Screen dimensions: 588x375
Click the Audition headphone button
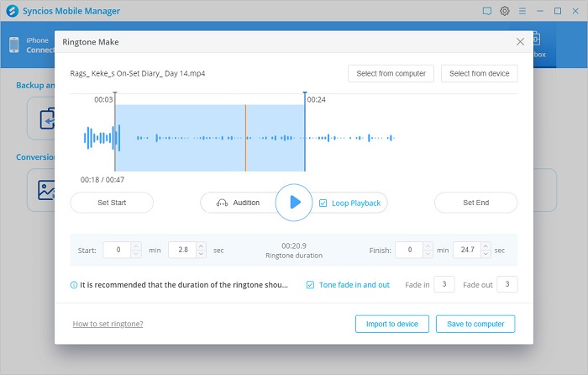pyautogui.click(x=238, y=203)
